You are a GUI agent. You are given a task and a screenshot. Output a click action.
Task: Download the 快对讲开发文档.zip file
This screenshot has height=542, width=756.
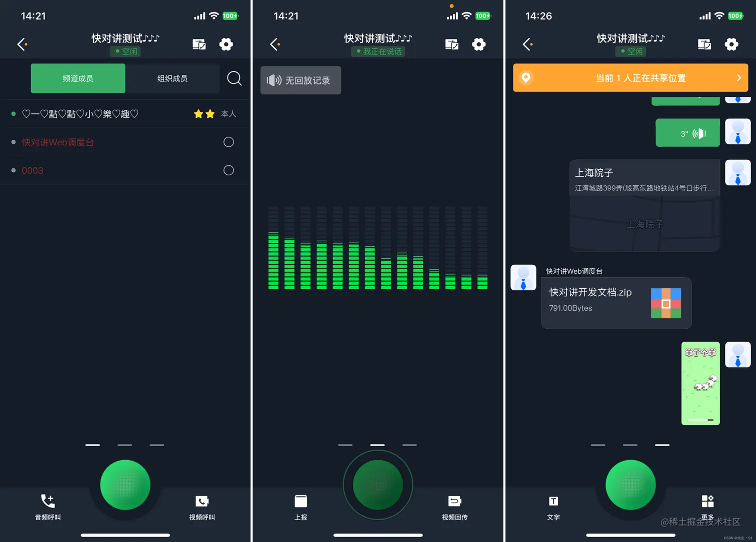point(615,303)
